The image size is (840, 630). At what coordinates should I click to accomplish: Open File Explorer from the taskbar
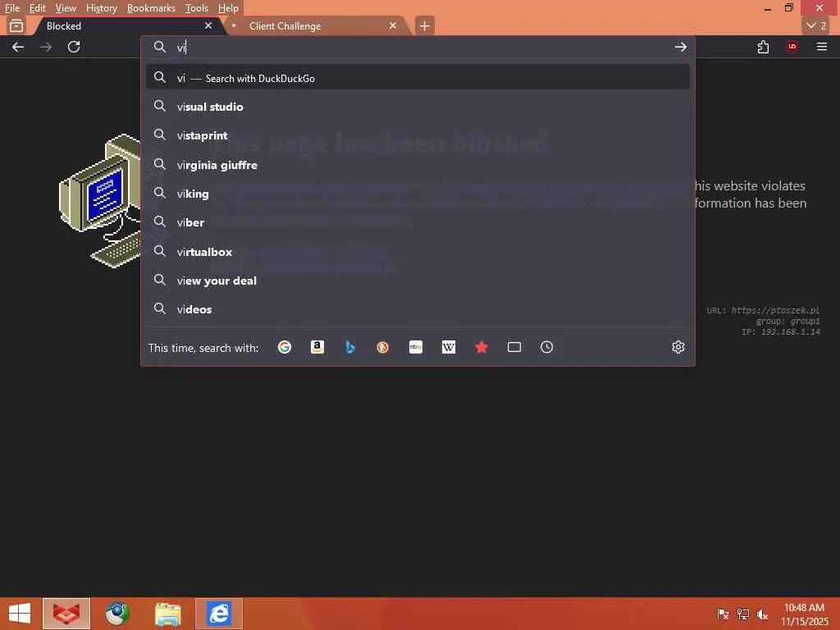167,614
